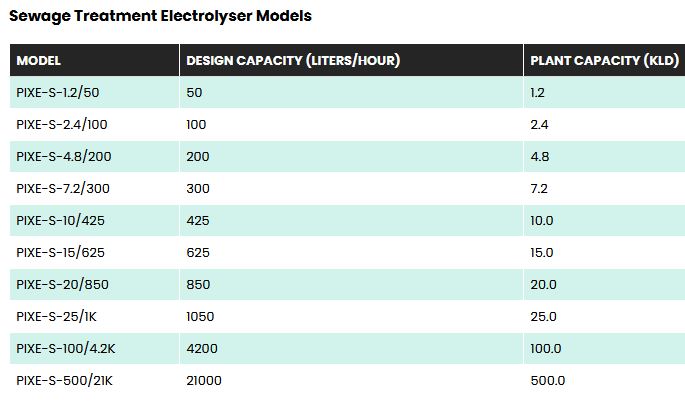
Task: Click the PIXE-S-100/4.2K model cell
Action: pos(66,349)
